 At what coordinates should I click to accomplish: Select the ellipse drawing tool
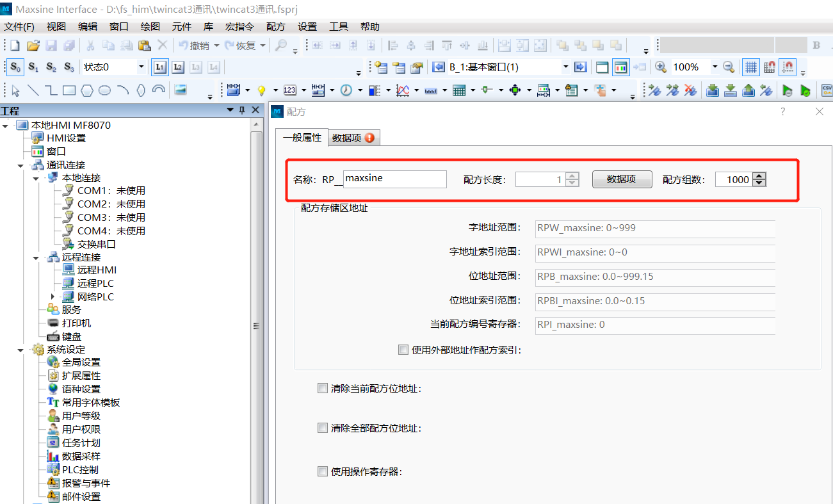pos(105,90)
